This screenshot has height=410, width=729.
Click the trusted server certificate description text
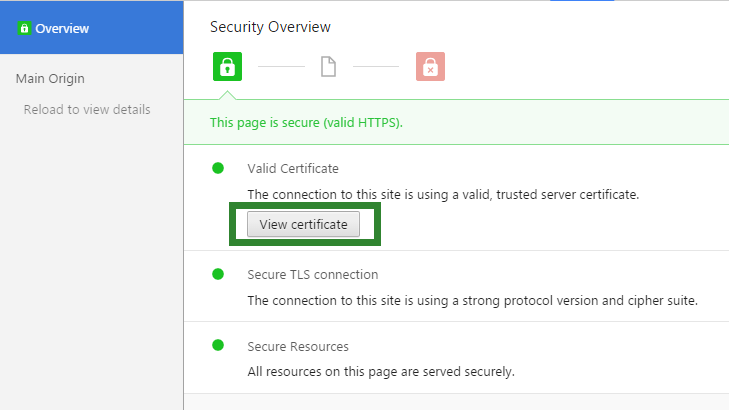(x=443, y=194)
